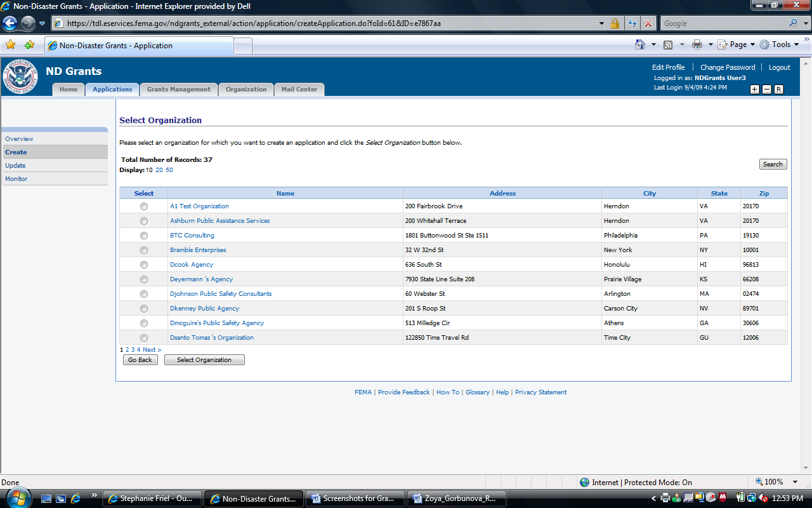Select Dcook Agency radio button
The height and width of the screenshot is (508, 812).
pyautogui.click(x=144, y=265)
